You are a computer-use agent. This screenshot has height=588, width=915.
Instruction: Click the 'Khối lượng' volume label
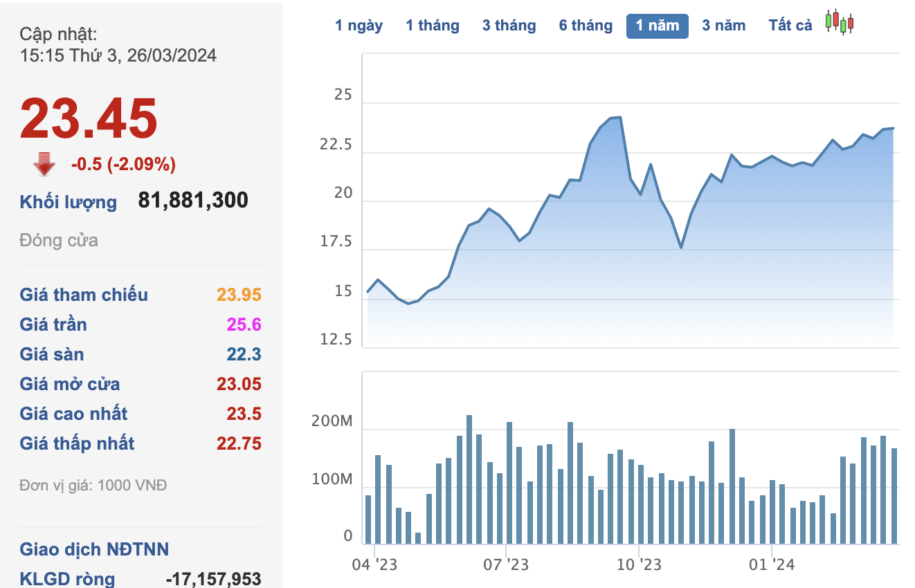click(x=68, y=202)
